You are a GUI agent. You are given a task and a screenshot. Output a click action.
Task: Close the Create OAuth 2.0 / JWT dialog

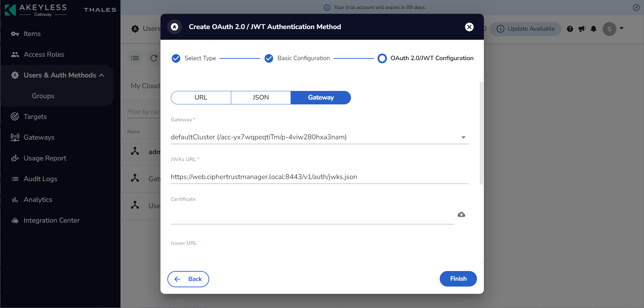point(469,27)
